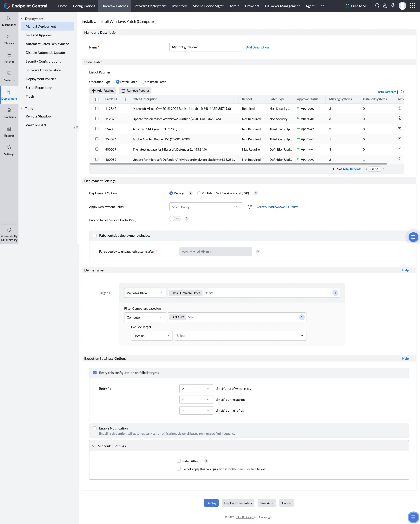Viewport: 420px width, 524px height.
Task: Open times during refresh dropdown
Action: [x=196, y=410]
